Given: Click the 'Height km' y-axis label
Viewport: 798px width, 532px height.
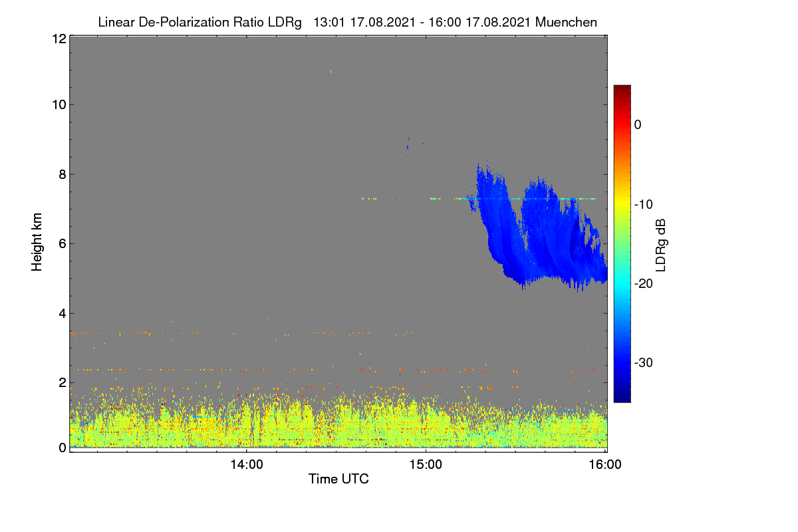Looking at the screenshot, I should point(37,242).
